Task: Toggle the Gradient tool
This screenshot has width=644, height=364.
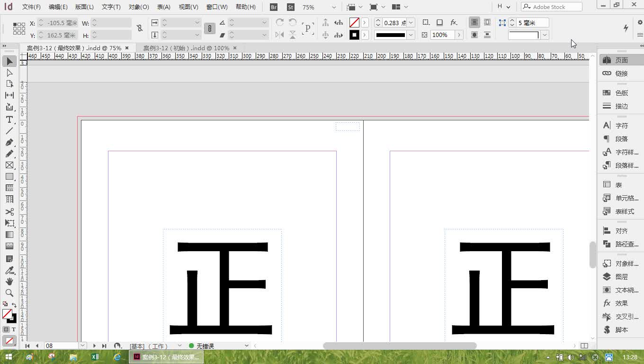Action: pos(9,234)
